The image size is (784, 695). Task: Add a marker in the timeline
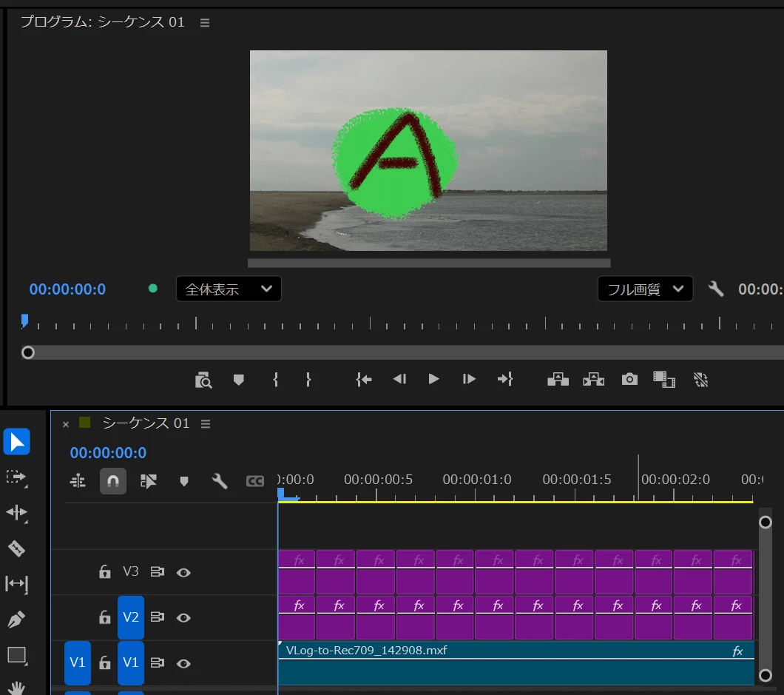pos(184,481)
